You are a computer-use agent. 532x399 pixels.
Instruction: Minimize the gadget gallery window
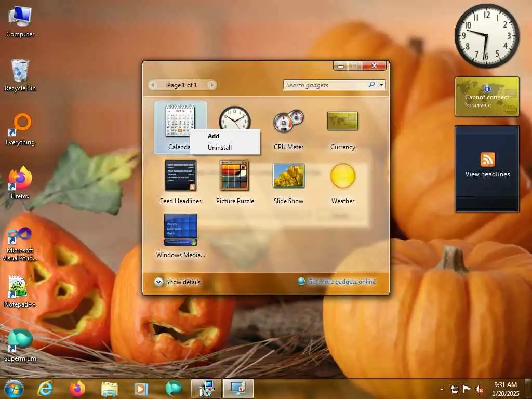(341, 65)
